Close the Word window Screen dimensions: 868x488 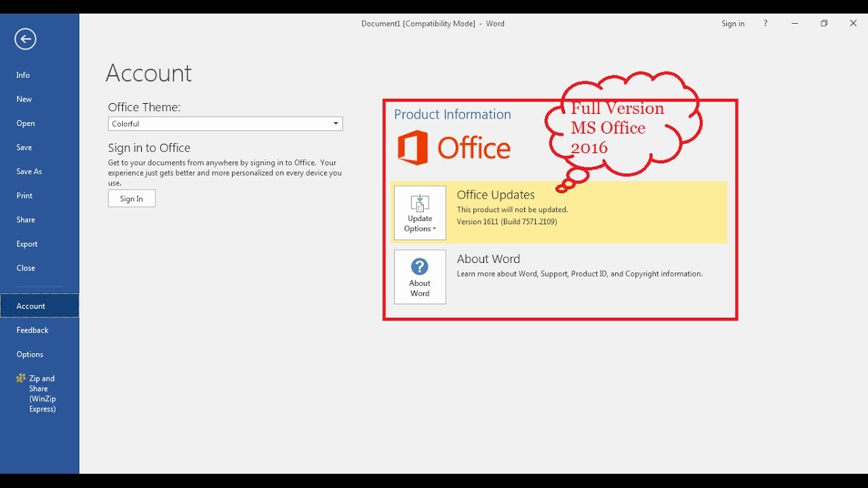click(x=853, y=24)
